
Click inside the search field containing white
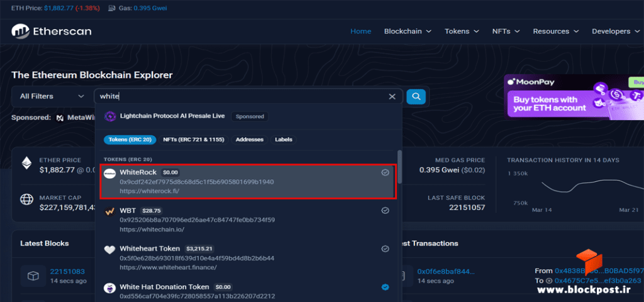[x=241, y=96]
